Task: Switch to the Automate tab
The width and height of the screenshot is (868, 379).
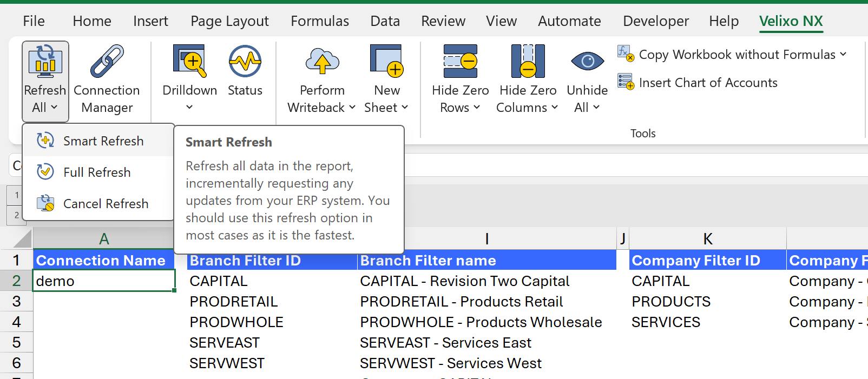Action: (x=569, y=21)
